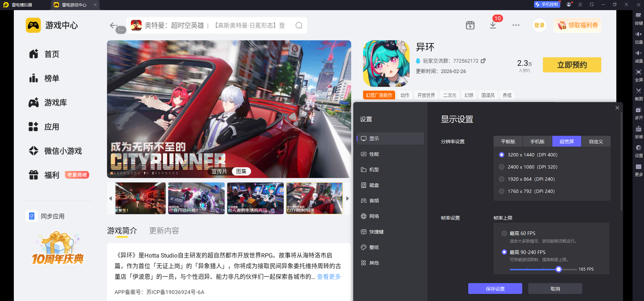This screenshot has height=301, width=644.
Task: Open the download manager icon
Action: click(x=493, y=25)
